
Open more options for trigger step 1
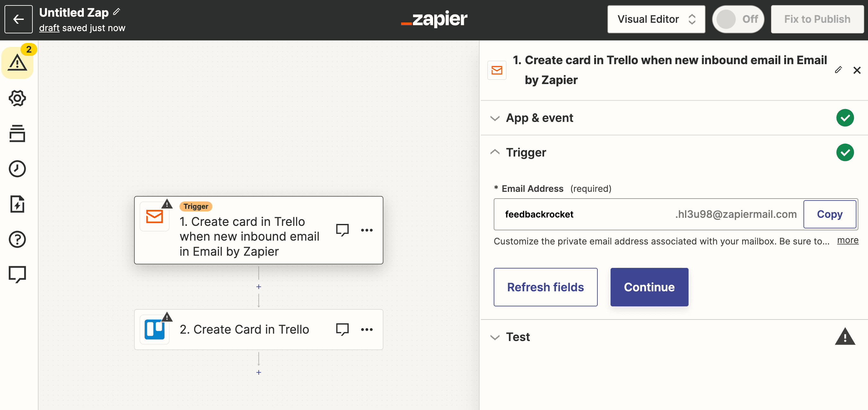[x=367, y=230]
